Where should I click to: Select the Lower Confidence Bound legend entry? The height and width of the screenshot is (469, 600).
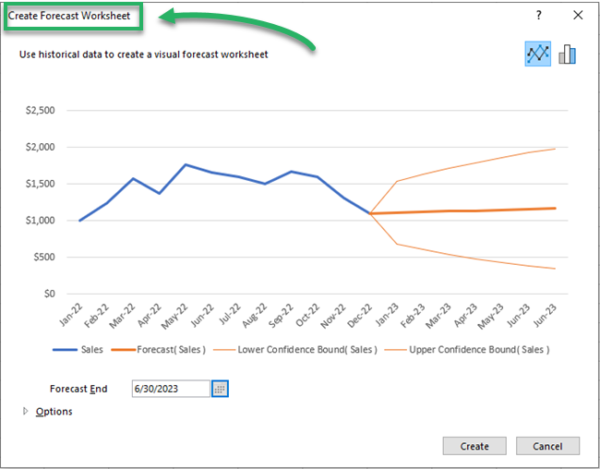click(295, 350)
